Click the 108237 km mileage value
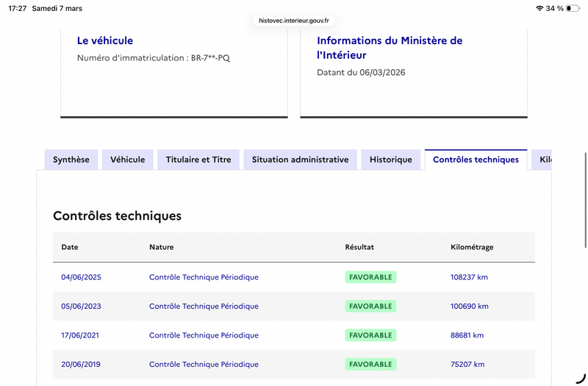Image resolution: width=588 pixels, height=386 pixels. [x=469, y=277]
